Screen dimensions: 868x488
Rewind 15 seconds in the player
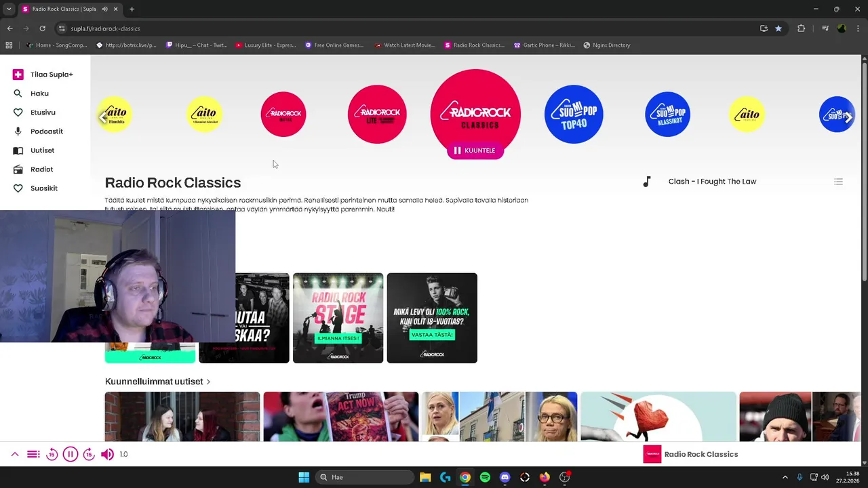pos(52,454)
